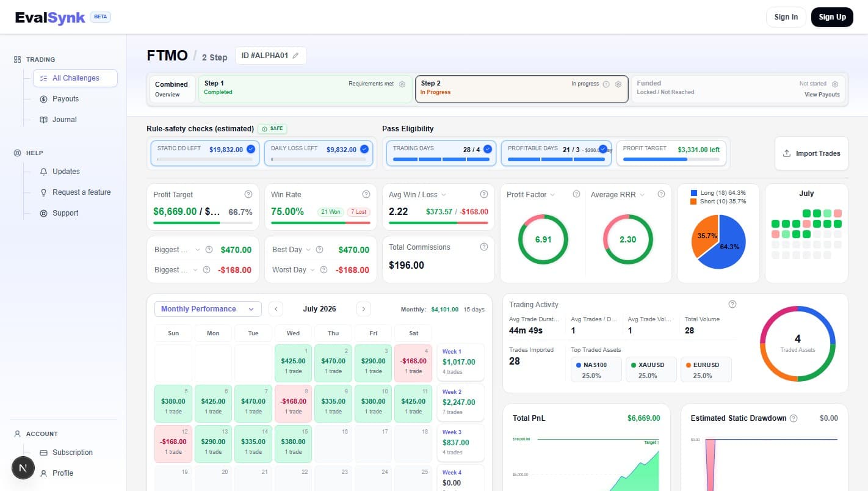Image resolution: width=868 pixels, height=491 pixels.
Task: Click the Request a feature lightbulb icon
Action: pos(43,192)
